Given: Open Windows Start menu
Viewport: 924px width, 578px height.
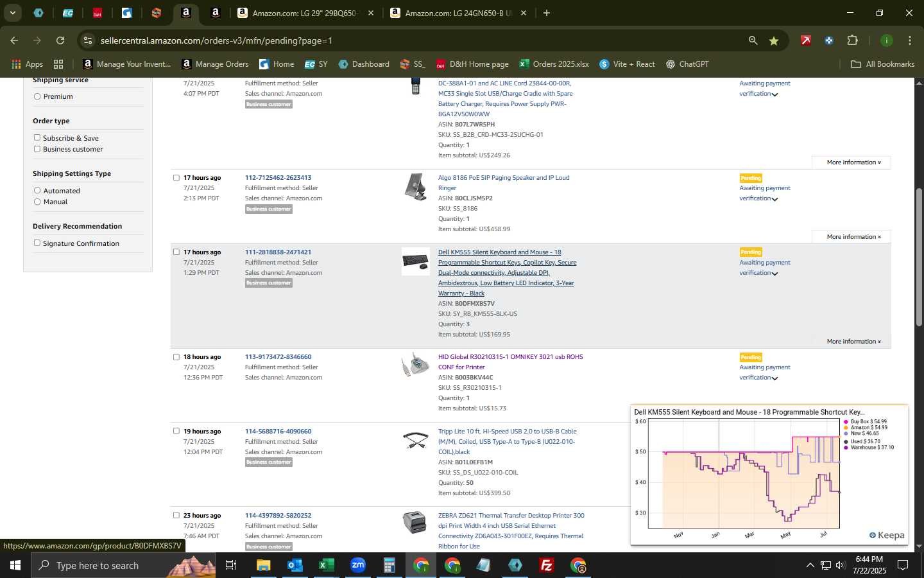Looking at the screenshot, I should 15,565.
